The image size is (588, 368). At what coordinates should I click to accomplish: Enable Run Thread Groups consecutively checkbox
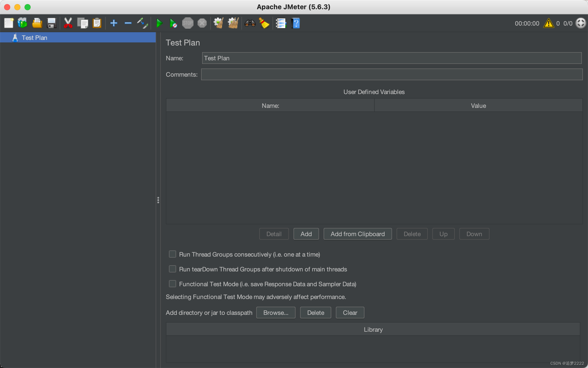coord(172,254)
